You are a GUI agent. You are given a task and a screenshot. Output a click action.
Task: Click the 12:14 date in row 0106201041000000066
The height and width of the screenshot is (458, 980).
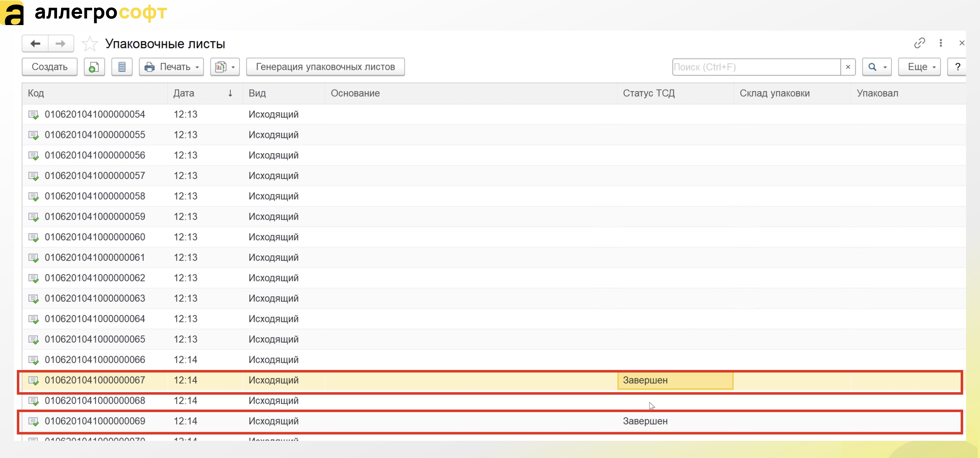point(186,360)
